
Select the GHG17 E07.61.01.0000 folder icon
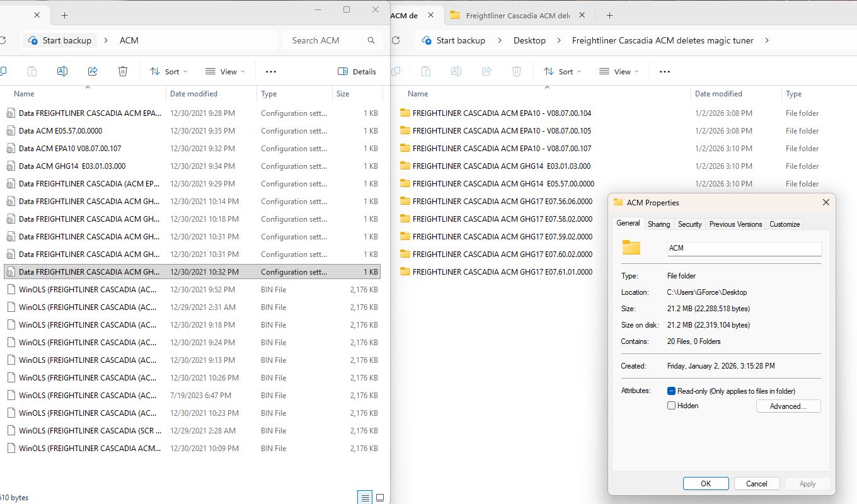[x=405, y=272]
